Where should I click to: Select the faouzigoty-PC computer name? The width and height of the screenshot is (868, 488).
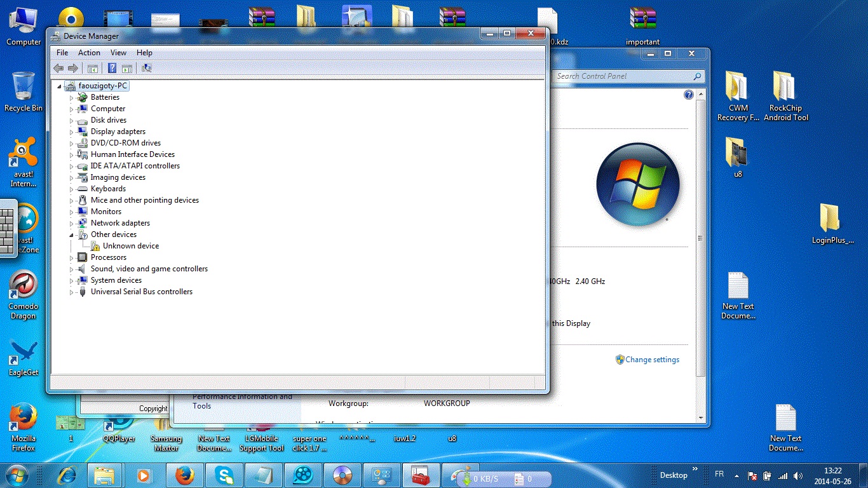coord(103,86)
